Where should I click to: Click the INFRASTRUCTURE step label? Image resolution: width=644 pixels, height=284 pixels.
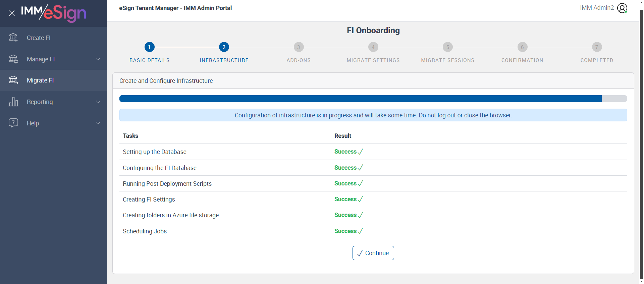tap(224, 60)
